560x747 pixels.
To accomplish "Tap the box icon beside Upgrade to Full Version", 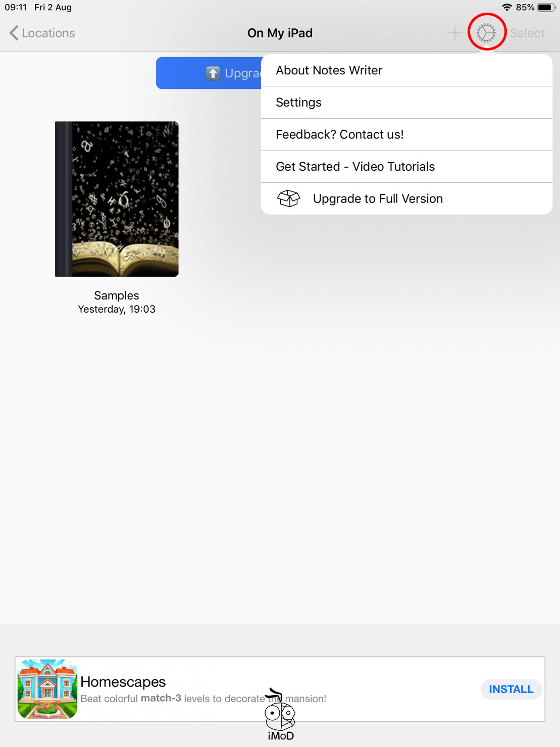I will pos(289,198).
